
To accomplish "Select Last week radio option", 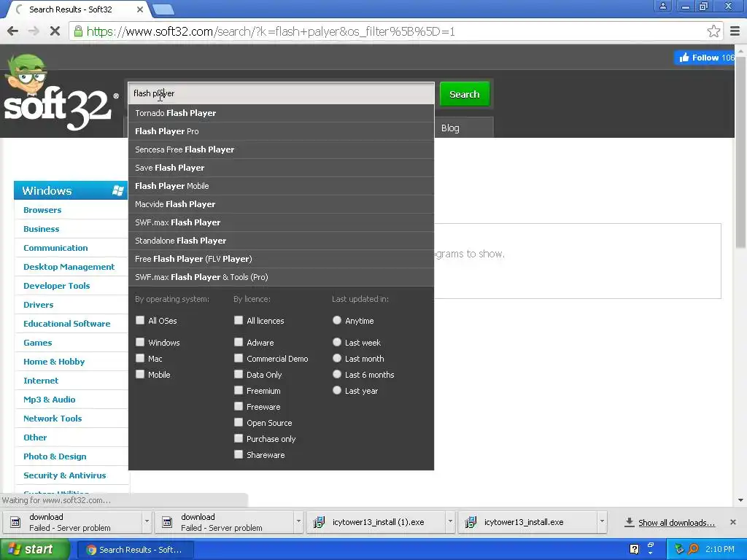I will [337, 342].
